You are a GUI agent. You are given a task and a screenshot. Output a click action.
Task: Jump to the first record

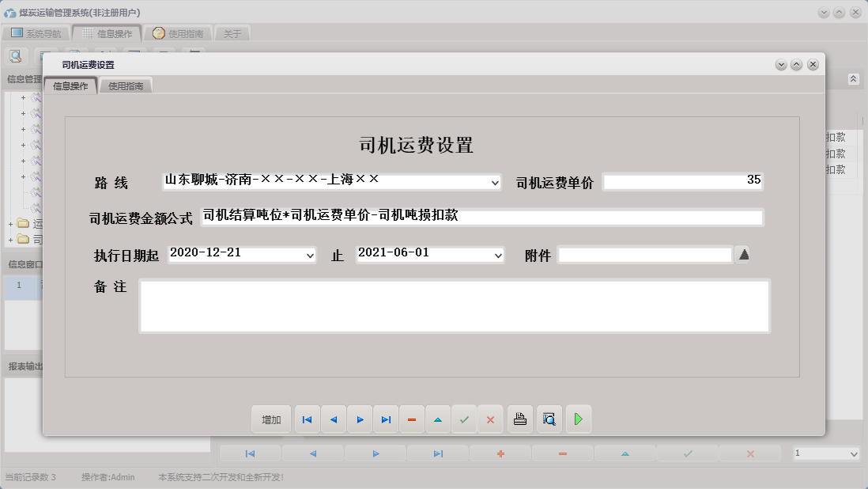point(307,419)
